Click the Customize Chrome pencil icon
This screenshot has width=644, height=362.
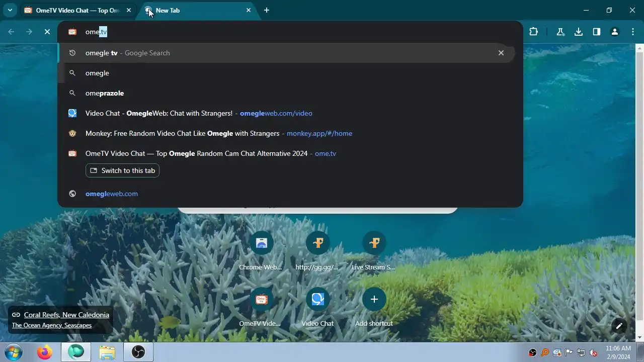(619, 326)
